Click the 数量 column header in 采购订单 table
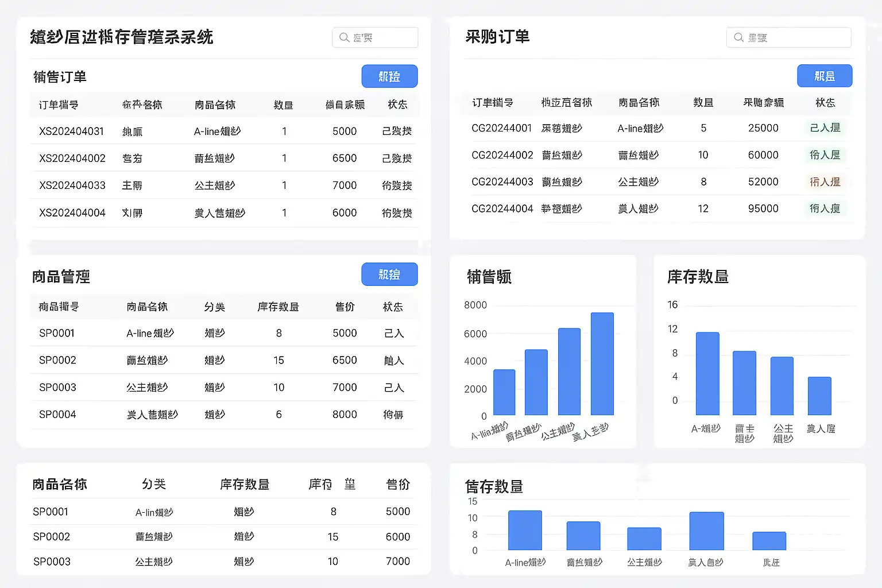Screen dimensions: 882x588 (x=703, y=103)
